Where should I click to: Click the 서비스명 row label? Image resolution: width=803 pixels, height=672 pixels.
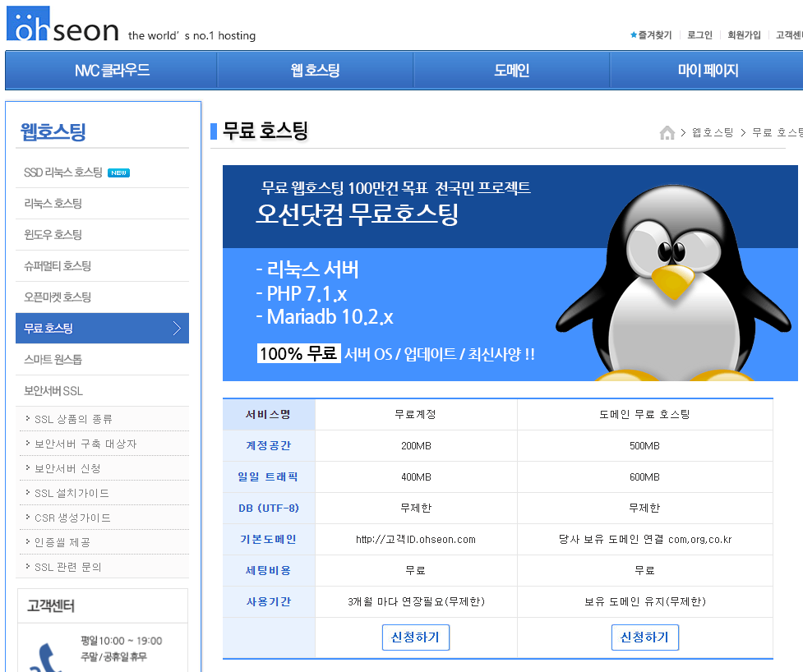268,414
